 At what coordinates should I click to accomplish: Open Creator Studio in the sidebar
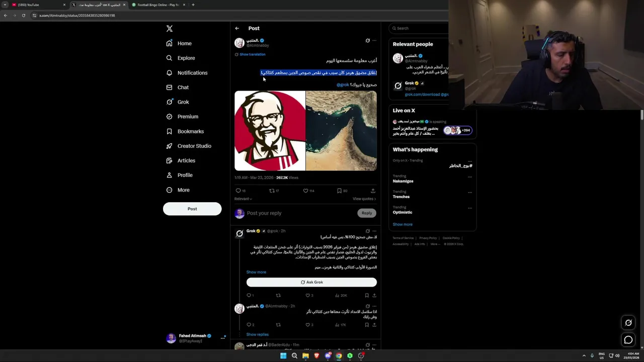pyautogui.click(x=189, y=146)
